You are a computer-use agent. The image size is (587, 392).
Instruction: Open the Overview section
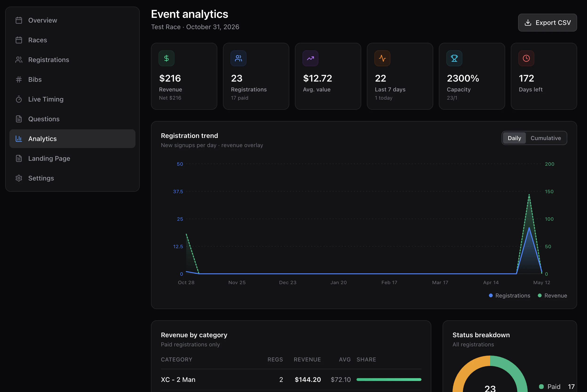pyautogui.click(x=72, y=20)
